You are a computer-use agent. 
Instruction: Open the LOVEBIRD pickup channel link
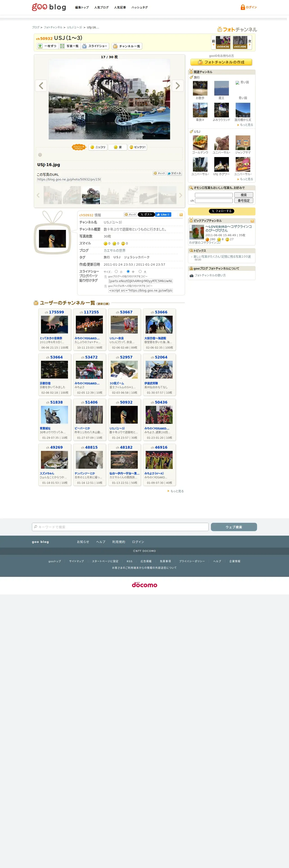click(228, 228)
